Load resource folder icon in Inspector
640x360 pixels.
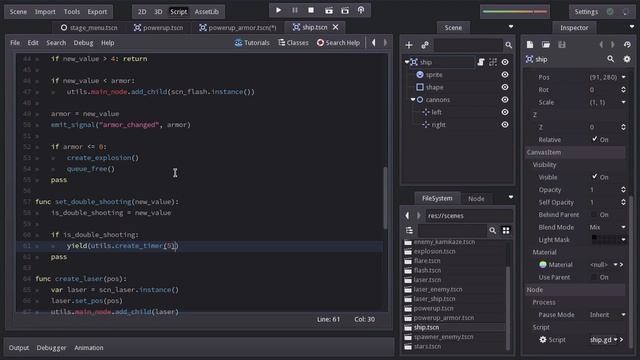click(546, 44)
